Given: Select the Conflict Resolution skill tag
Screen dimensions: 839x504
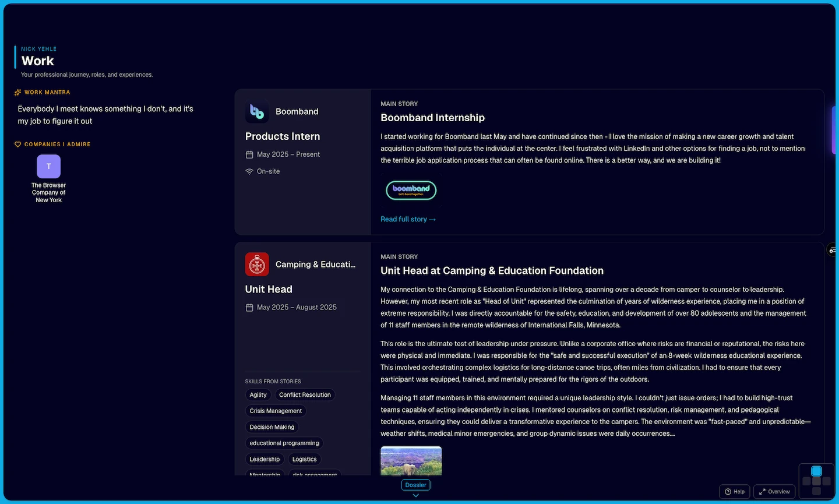Looking at the screenshot, I should (305, 395).
